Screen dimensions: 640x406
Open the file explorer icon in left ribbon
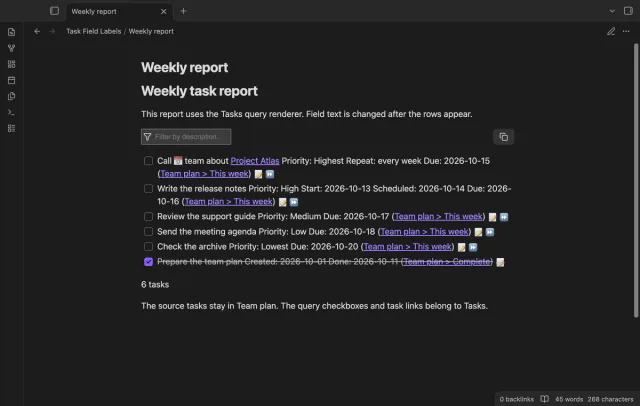[11, 32]
